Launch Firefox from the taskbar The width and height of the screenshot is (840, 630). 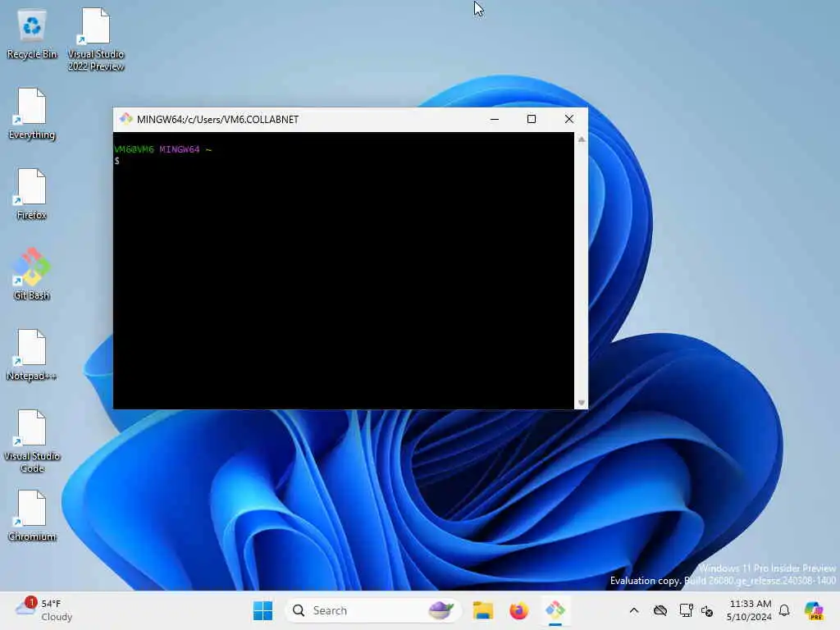point(518,610)
